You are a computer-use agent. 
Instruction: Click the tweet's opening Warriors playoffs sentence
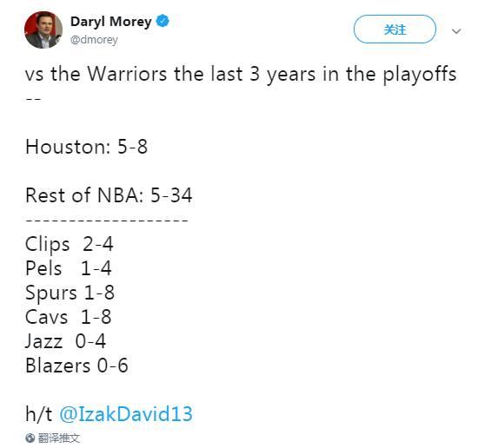tap(241, 75)
